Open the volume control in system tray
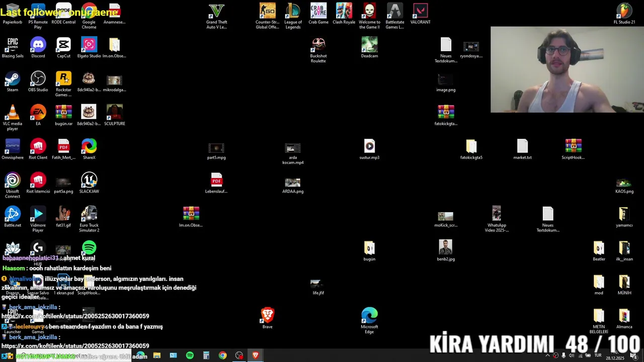The height and width of the screenshot is (362, 644). pos(571,355)
